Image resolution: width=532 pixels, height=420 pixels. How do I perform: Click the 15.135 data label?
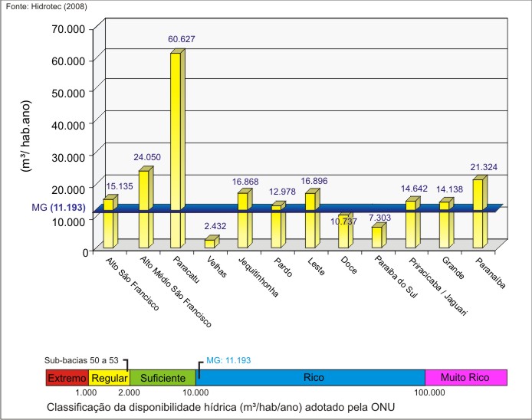(120, 186)
